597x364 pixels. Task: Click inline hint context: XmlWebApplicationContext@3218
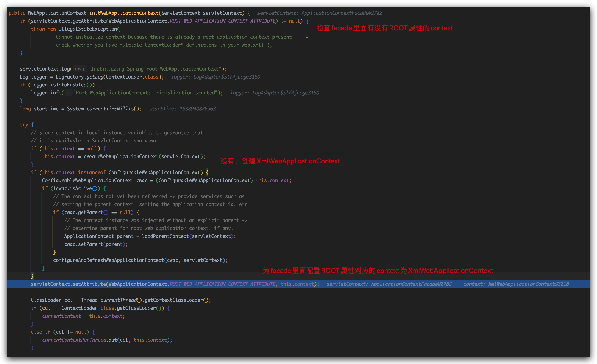(516, 284)
